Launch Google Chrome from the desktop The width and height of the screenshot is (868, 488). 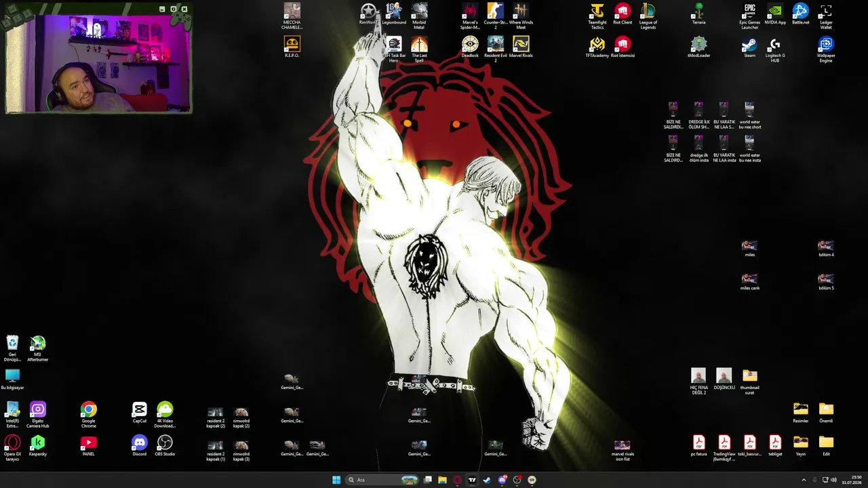[x=88, y=415]
